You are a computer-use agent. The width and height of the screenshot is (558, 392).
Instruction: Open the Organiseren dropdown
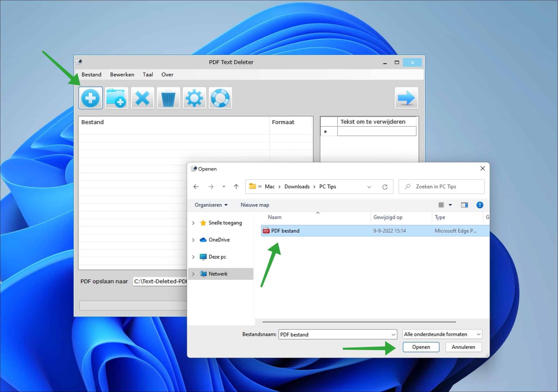tap(211, 205)
